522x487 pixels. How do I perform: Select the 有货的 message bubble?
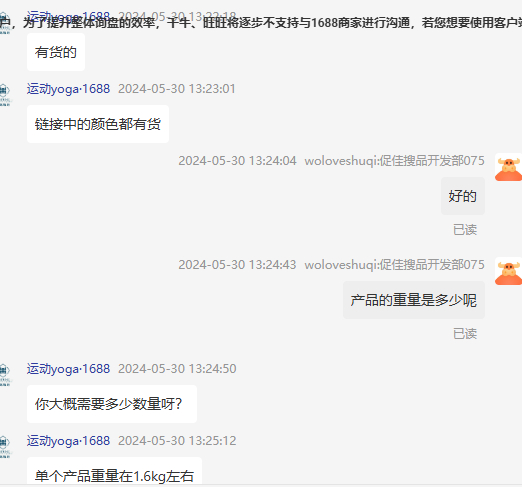coord(56,52)
